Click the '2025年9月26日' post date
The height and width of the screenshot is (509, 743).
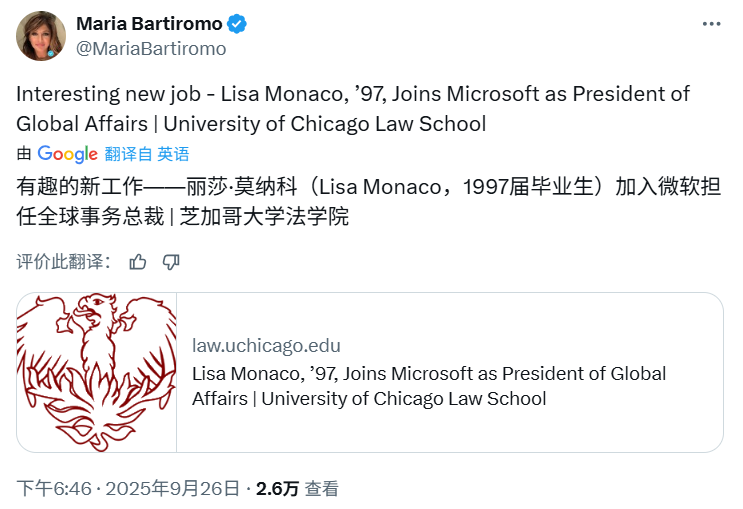coord(173,489)
